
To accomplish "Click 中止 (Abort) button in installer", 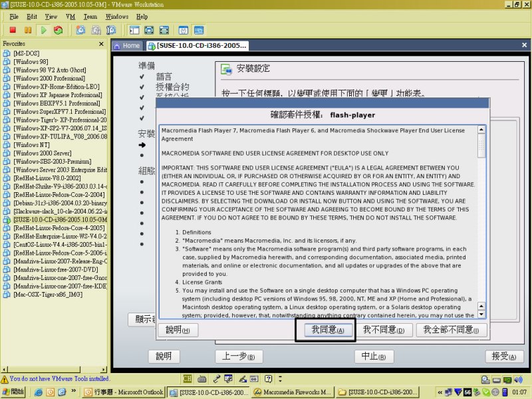I will pyautogui.click(x=374, y=356).
